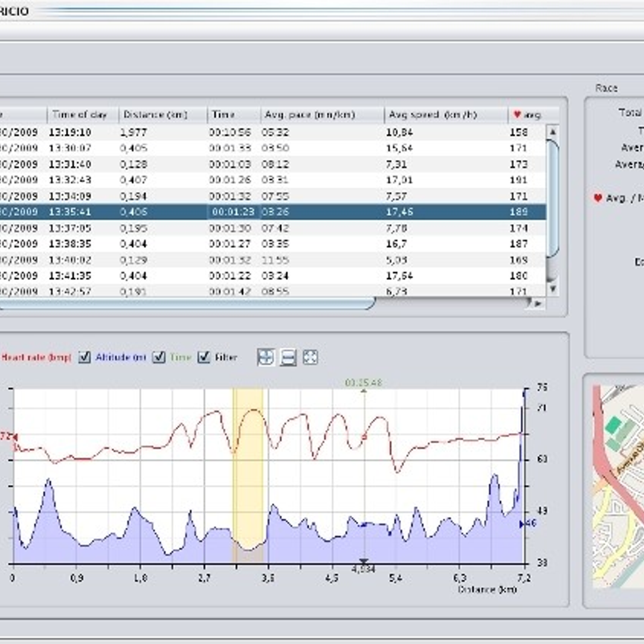Click the table's horizontal scrollbar thumb

[187, 303]
